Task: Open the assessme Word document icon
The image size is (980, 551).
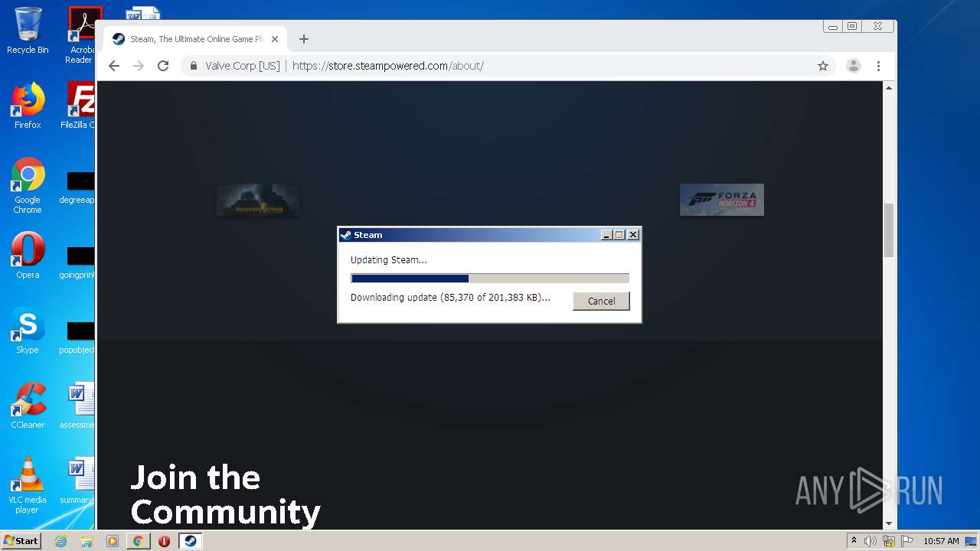Action: [x=78, y=406]
